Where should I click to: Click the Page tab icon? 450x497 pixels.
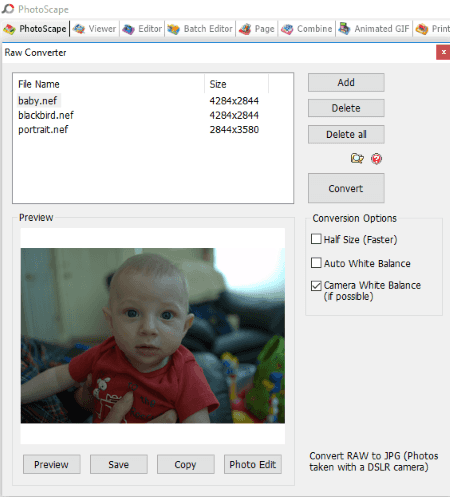pos(245,29)
